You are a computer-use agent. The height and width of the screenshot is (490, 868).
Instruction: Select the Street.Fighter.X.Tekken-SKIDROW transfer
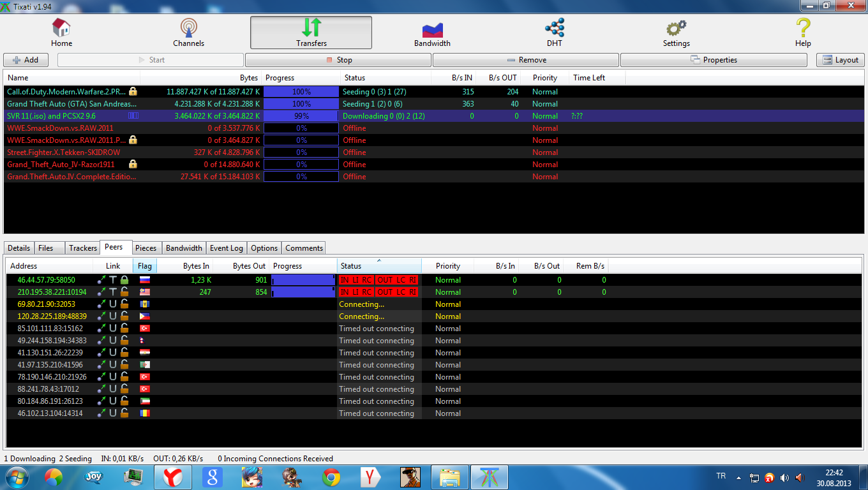point(433,152)
